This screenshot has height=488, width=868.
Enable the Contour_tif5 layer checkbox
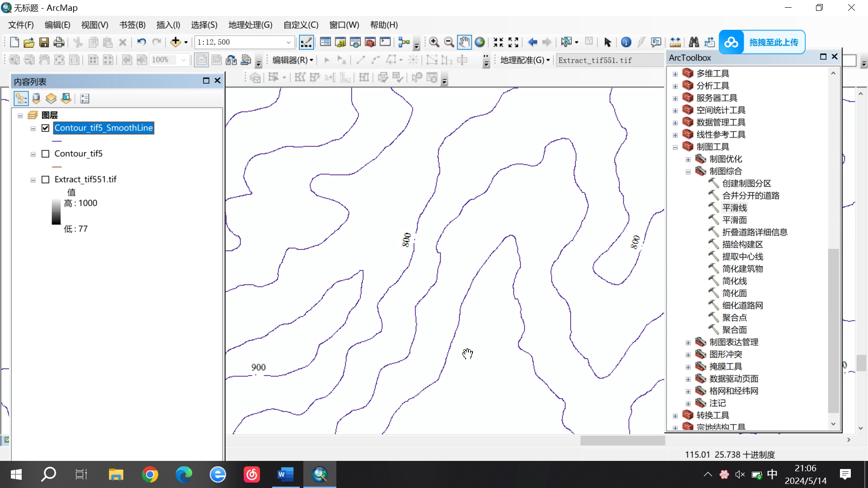pos(45,154)
